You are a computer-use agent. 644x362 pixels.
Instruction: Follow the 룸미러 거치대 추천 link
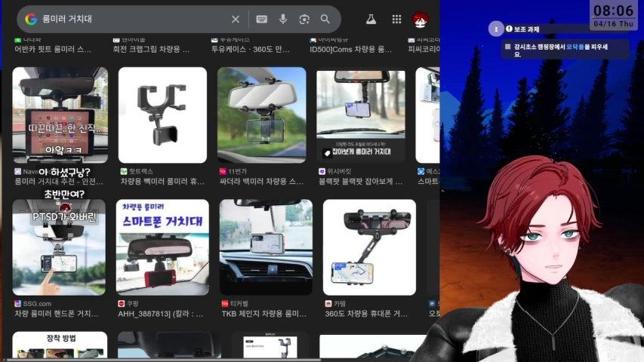[x=59, y=182]
